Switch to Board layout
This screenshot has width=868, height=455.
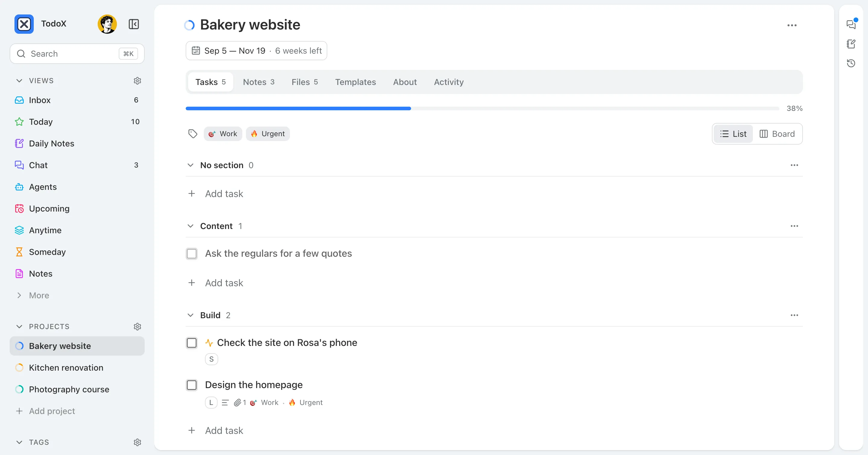(777, 134)
